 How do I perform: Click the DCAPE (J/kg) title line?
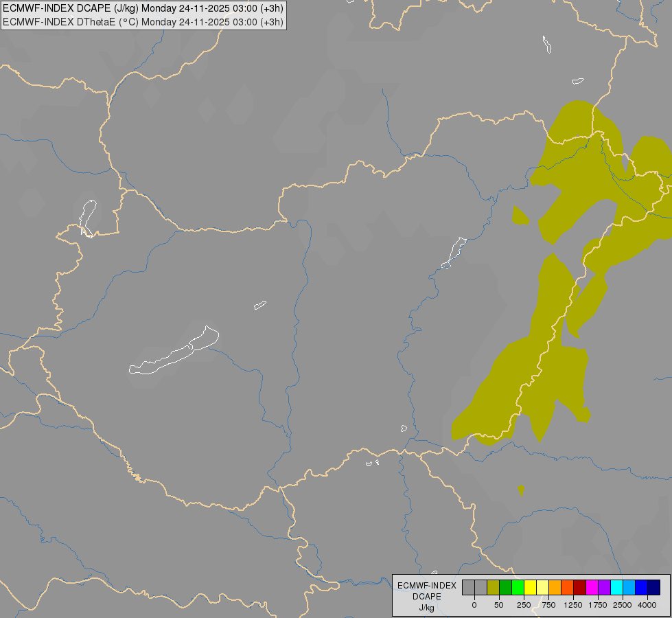[x=143, y=8]
